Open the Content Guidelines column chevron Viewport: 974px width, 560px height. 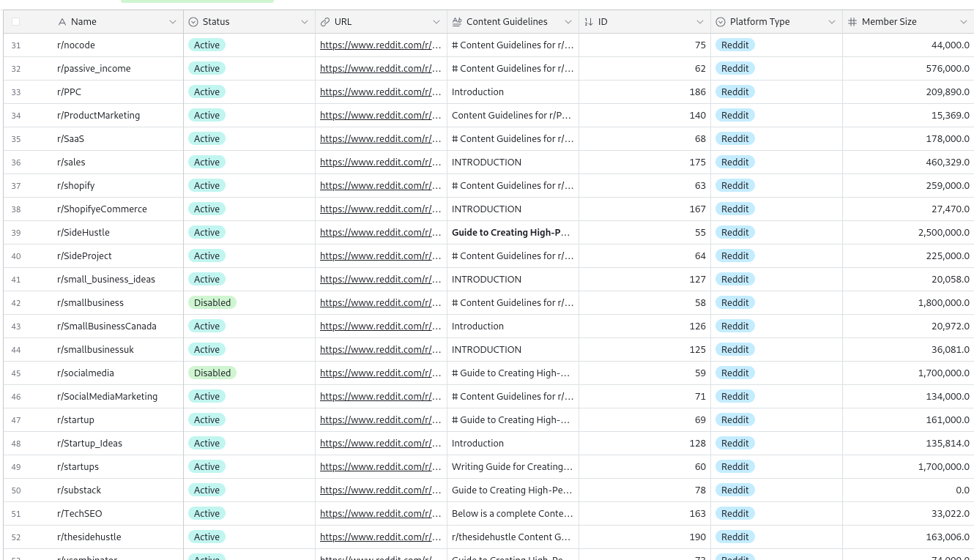pyautogui.click(x=568, y=22)
